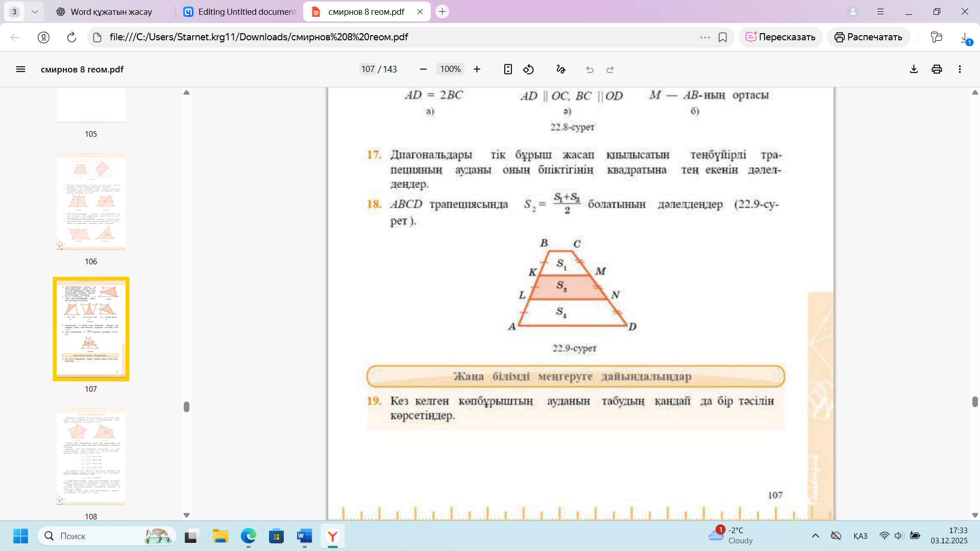Viewport: 980px width, 551px height.
Task: Open page 106 thumbnail
Action: click(91, 202)
